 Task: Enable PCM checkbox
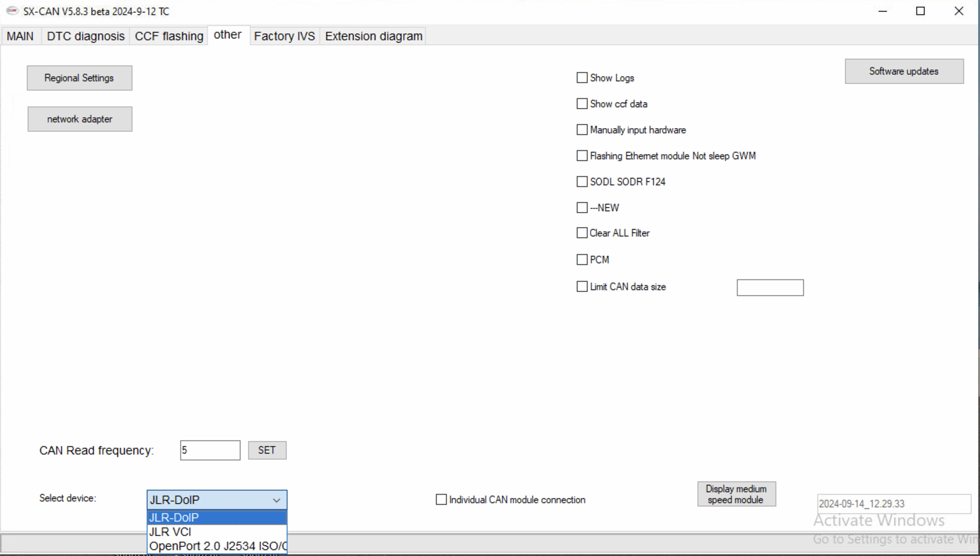tap(581, 259)
